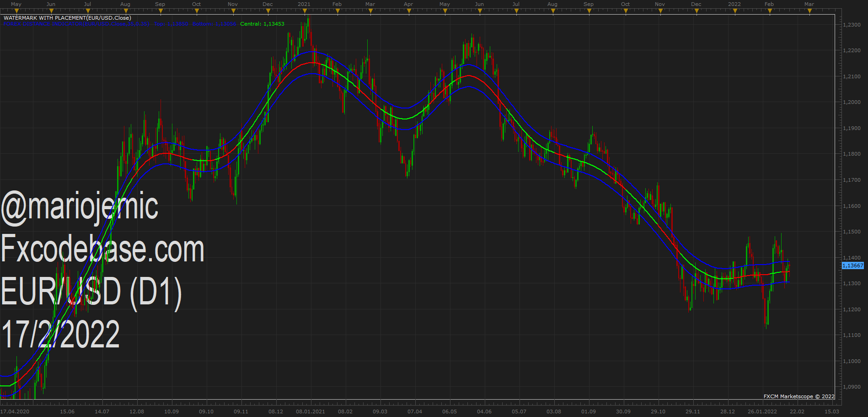Click the Sep 2020 triangle month marker
This screenshot has height=417, width=868.
[161, 11]
